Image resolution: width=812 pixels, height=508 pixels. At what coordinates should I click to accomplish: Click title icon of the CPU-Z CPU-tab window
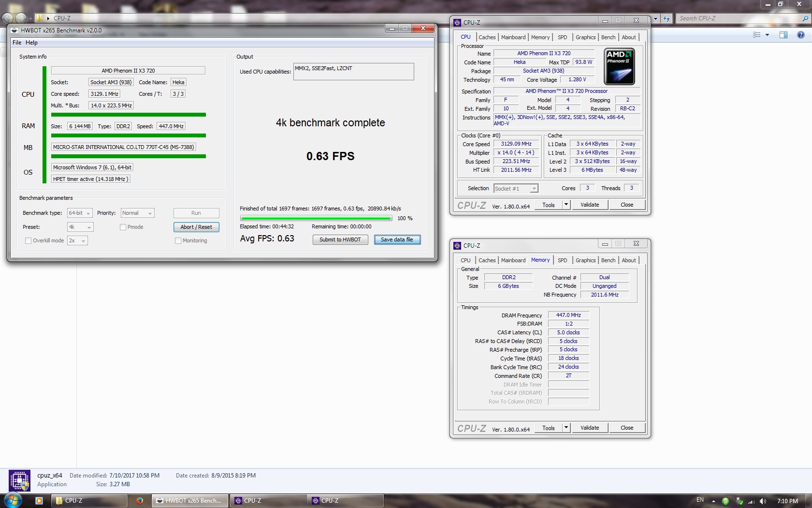pyautogui.click(x=457, y=22)
